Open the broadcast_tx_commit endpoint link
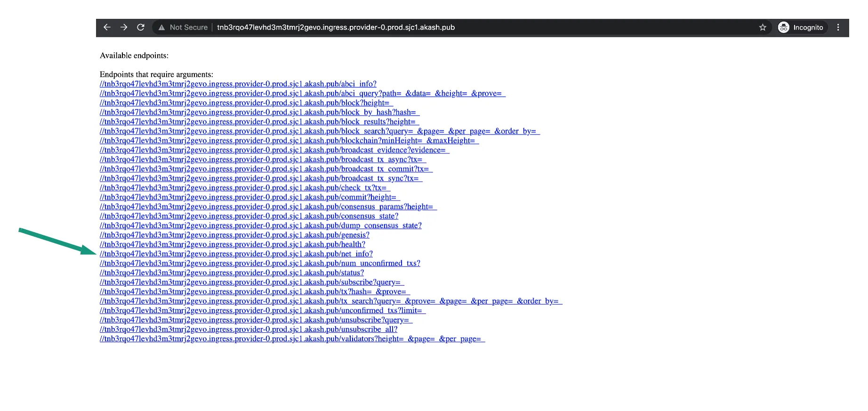Image resolution: width=868 pixels, height=411 pixels. (266, 169)
